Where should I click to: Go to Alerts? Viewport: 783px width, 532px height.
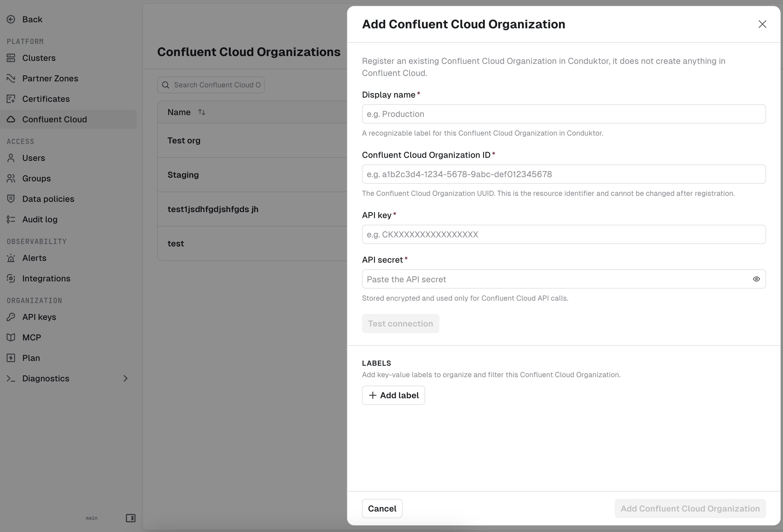(x=68, y=258)
